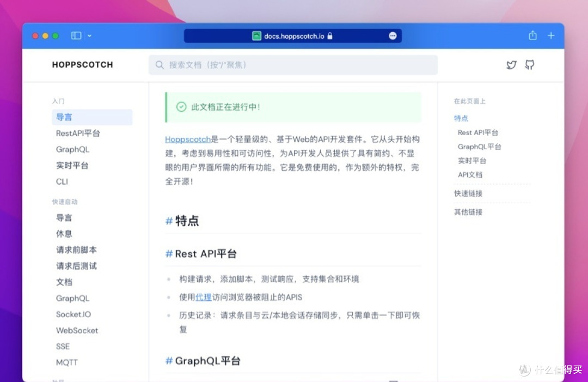The width and height of the screenshot is (588, 382).
Task: Open the GitHub link icon
Action: click(530, 65)
